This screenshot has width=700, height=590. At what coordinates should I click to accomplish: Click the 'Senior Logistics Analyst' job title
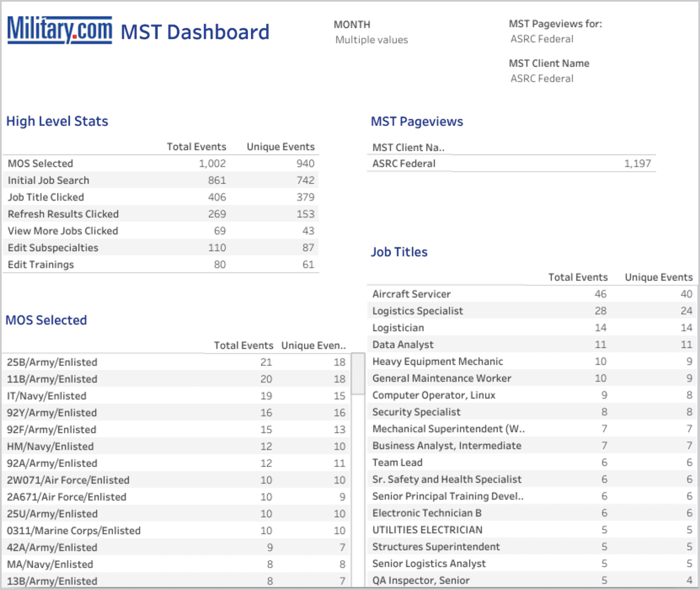(x=429, y=564)
